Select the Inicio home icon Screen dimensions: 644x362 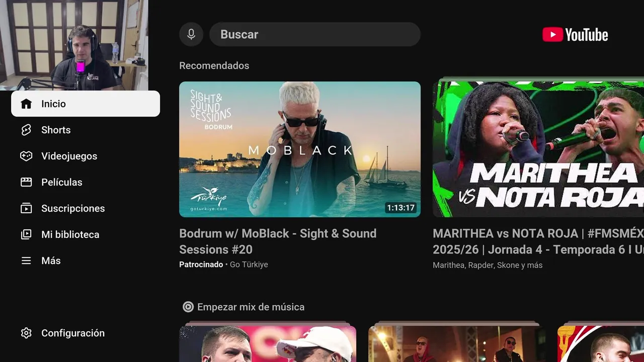[x=26, y=104]
